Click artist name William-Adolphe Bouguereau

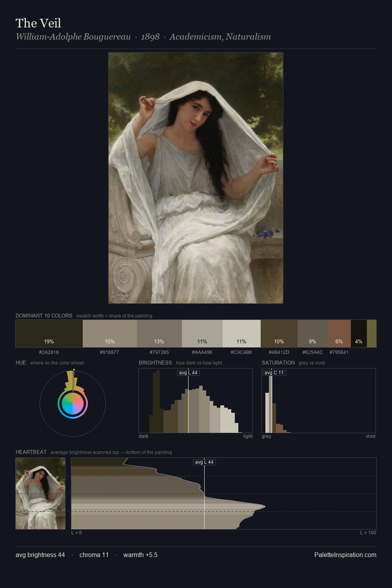73,37
